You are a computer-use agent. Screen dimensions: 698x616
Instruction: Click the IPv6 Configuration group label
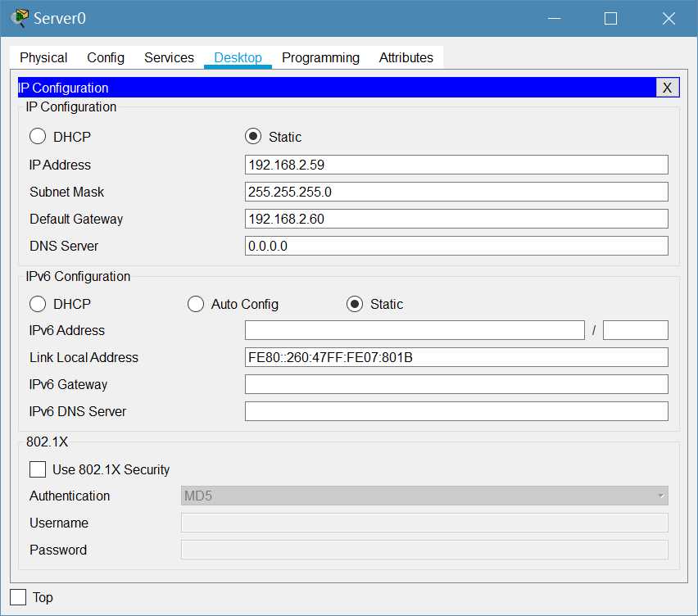coord(78,276)
